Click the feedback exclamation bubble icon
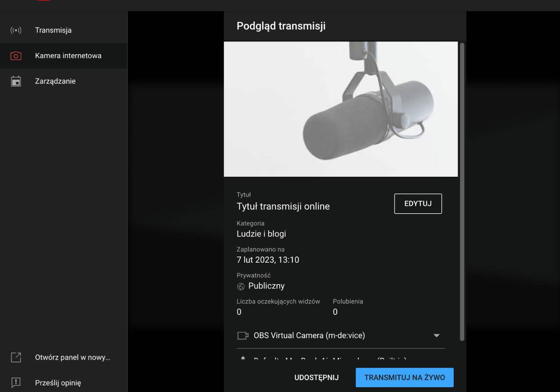 (16, 383)
